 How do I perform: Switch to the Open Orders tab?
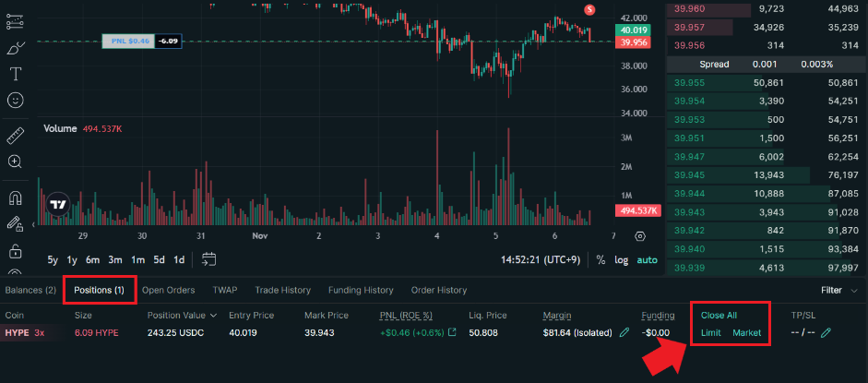(x=168, y=290)
